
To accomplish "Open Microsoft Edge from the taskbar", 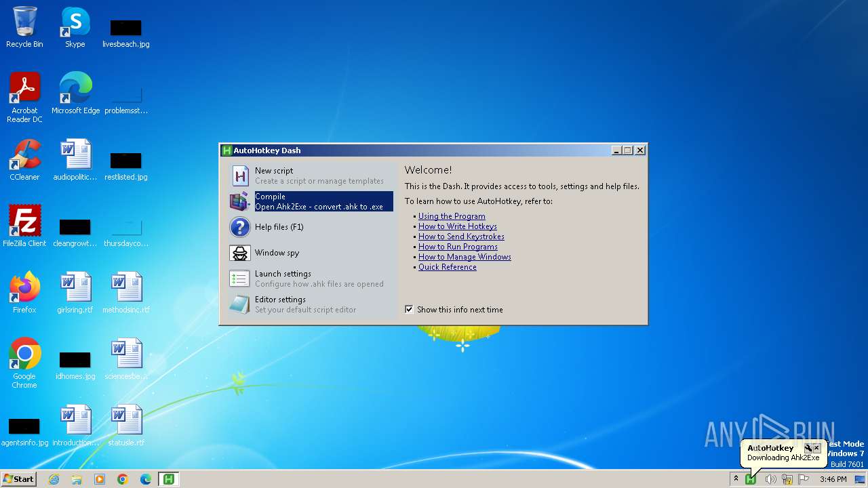I will click(x=146, y=479).
